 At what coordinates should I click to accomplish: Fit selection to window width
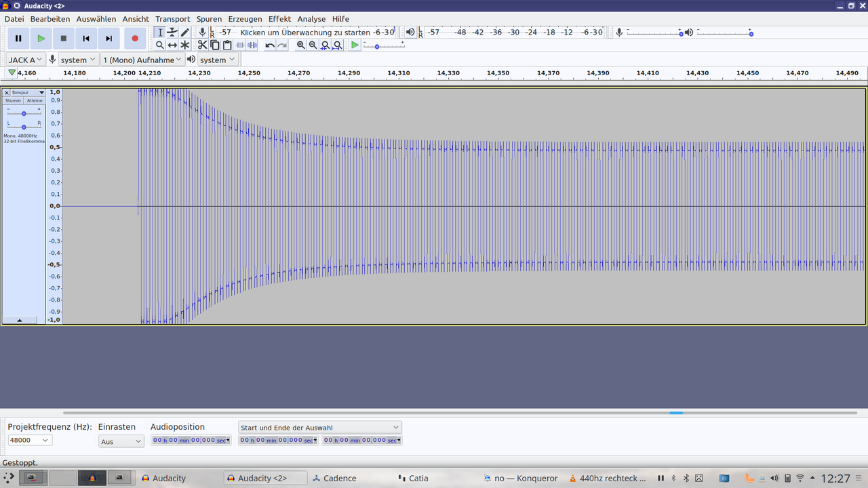[325, 45]
